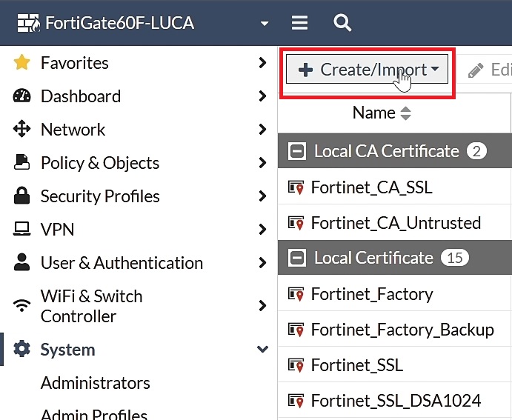This screenshot has width=512, height=420.
Task: Expand the Dashboard chevron
Action: click(x=262, y=96)
